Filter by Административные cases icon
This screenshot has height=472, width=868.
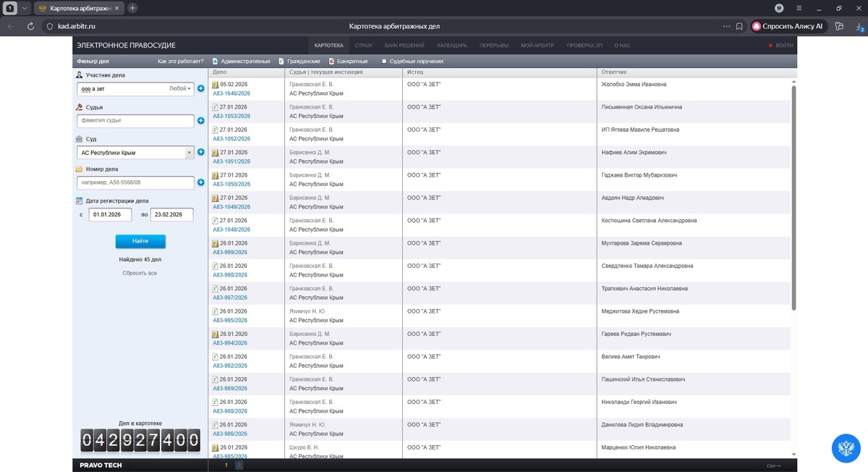click(216, 62)
